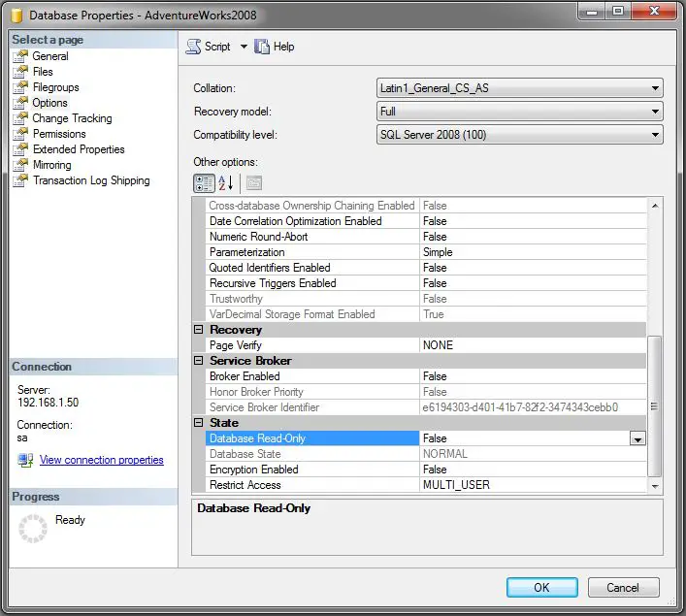Image resolution: width=686 pixels, height=616 pixels.
Task: Select the Parameterization row
Action: pyautogui.click(x=426, y=252)
